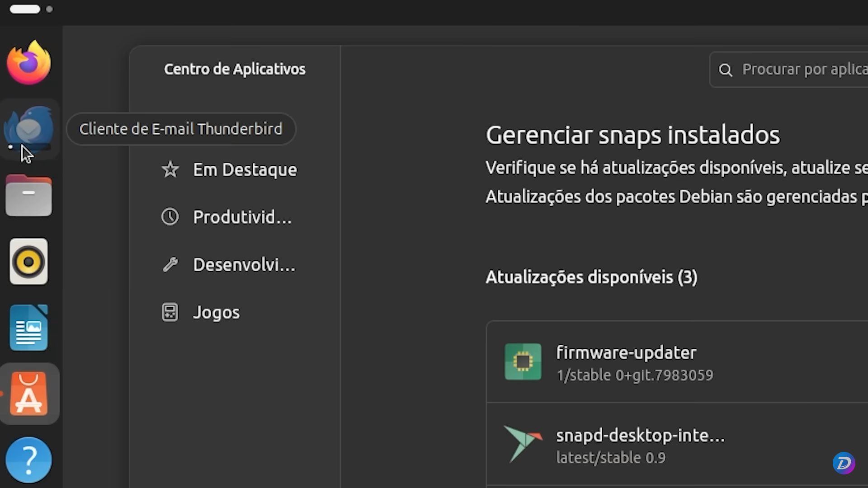Click the Procurar por aplicativos search field
This screenshot has height=488, width=868.
pos(805,70)
